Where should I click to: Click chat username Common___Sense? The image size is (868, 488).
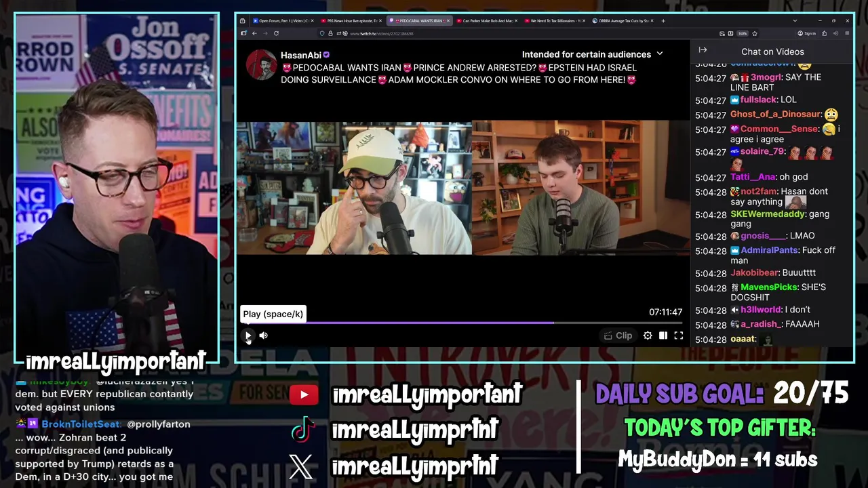pyautogui.click(x=779, y=129)
